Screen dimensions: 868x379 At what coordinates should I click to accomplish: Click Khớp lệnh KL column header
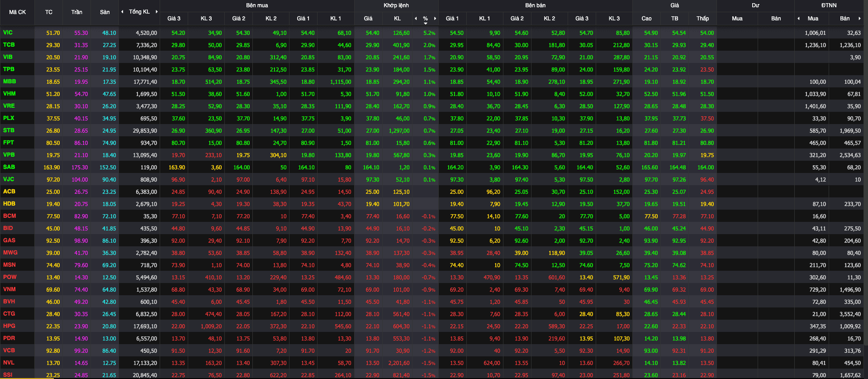(x=398, y=19)
